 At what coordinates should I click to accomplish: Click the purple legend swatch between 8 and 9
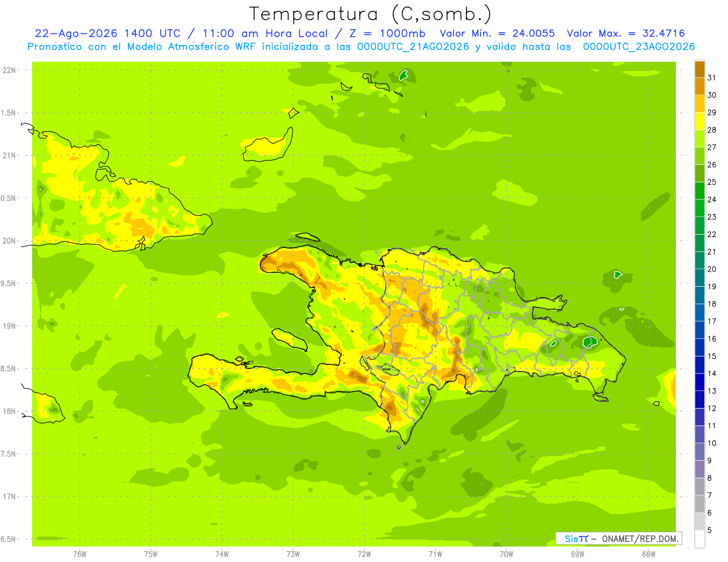click(x=699, y=469)
